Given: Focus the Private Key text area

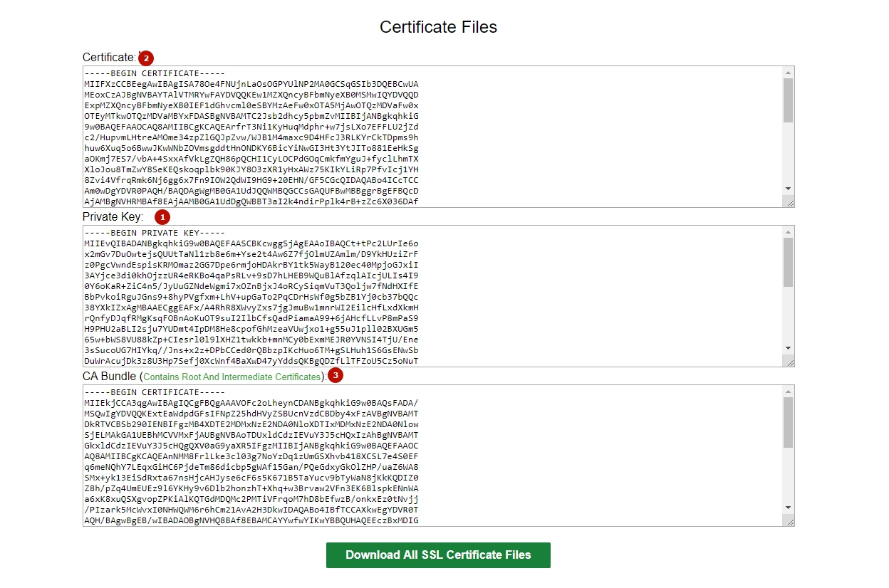Looking at the screenshot, I should coord(427,296).
